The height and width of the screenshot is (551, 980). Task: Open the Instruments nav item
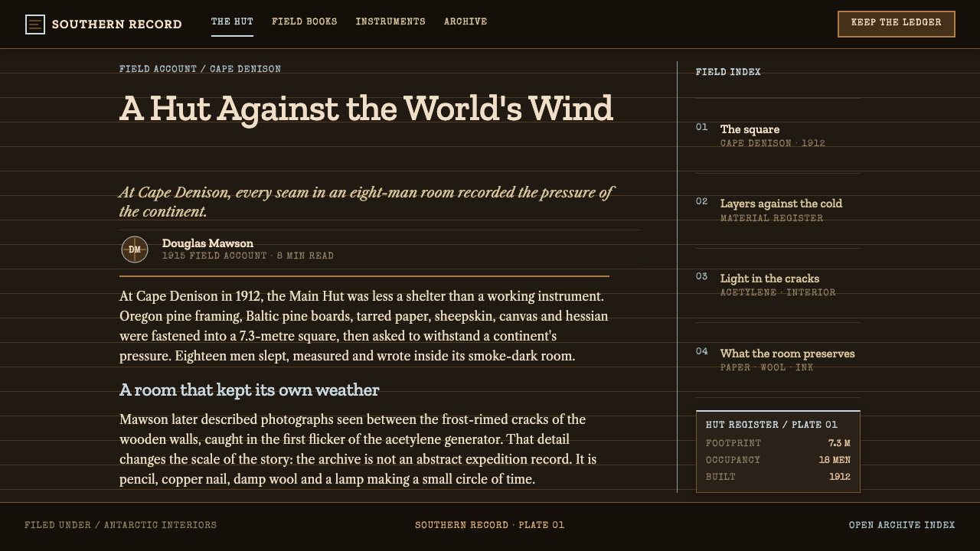[x=390, y=22]
